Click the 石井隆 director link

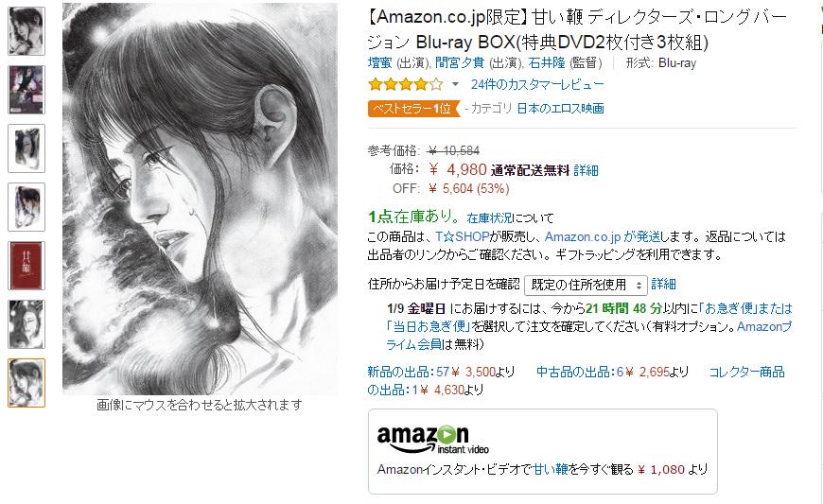(547, 63)
